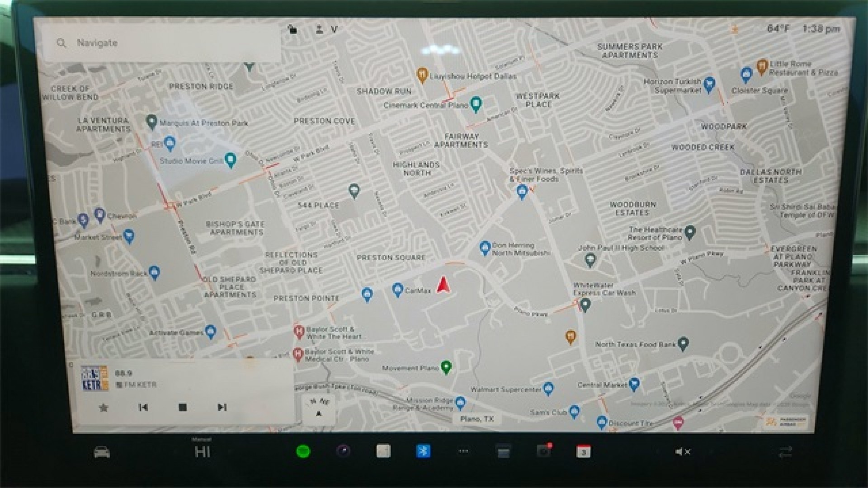Viewport: 868px width, 488px height.
Task: Tap the swap arrows icon at dock end
Action: tap(786, 451)
